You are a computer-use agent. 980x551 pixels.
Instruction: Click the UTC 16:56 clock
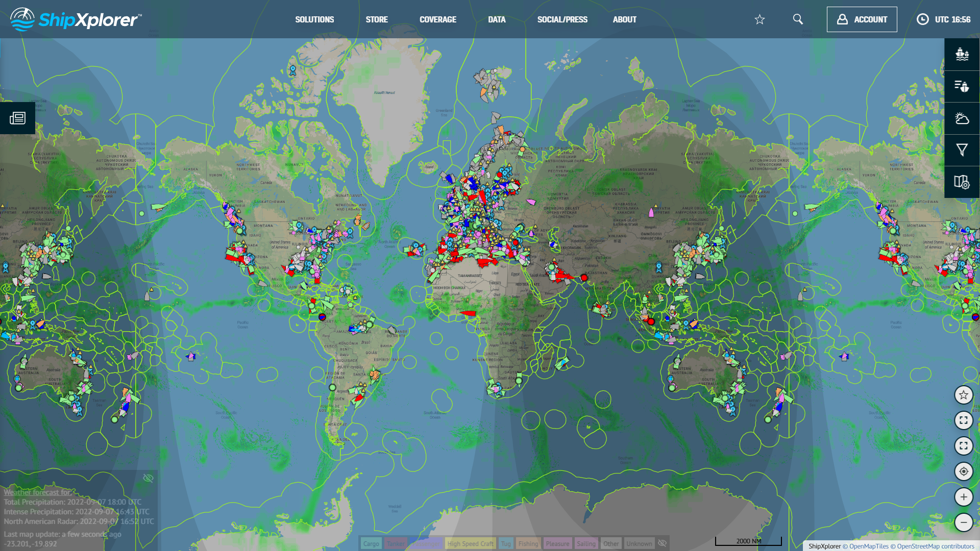click(x=944, y=19)
